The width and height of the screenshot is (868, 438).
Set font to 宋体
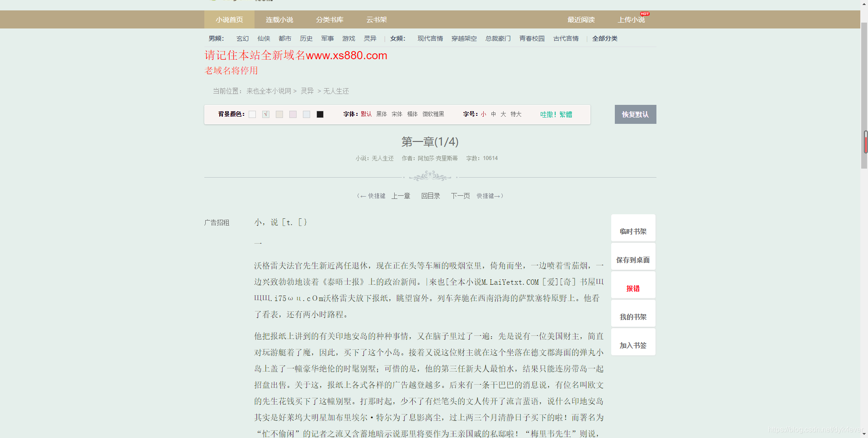coord(397,114)
